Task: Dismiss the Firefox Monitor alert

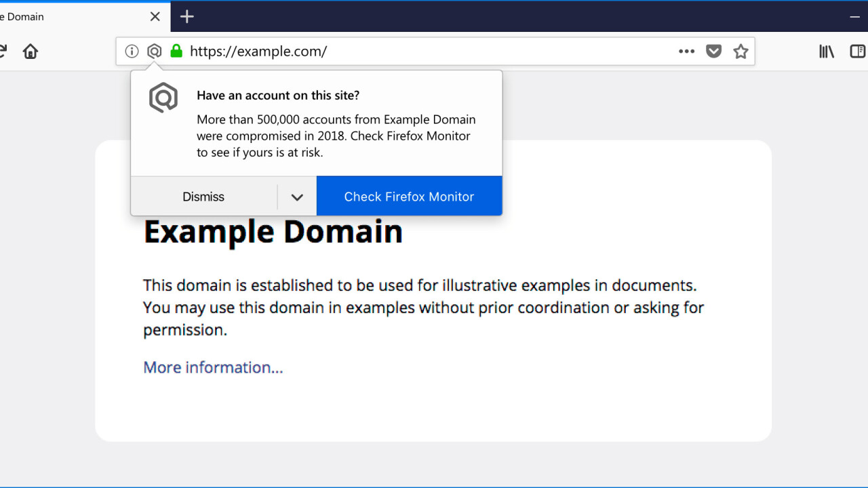Action: coord(203,197)
